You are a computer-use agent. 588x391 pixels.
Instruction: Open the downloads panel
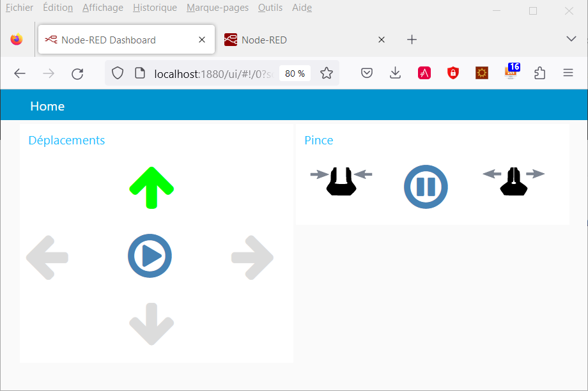(x=395, y=73)
